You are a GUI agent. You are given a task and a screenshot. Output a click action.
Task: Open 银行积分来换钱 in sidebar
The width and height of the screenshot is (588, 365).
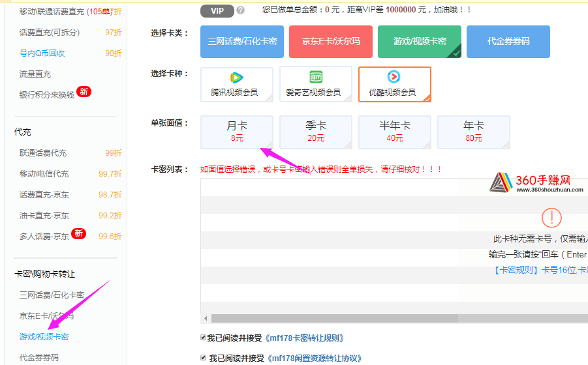pyautogui.click(x=47, y=95)
